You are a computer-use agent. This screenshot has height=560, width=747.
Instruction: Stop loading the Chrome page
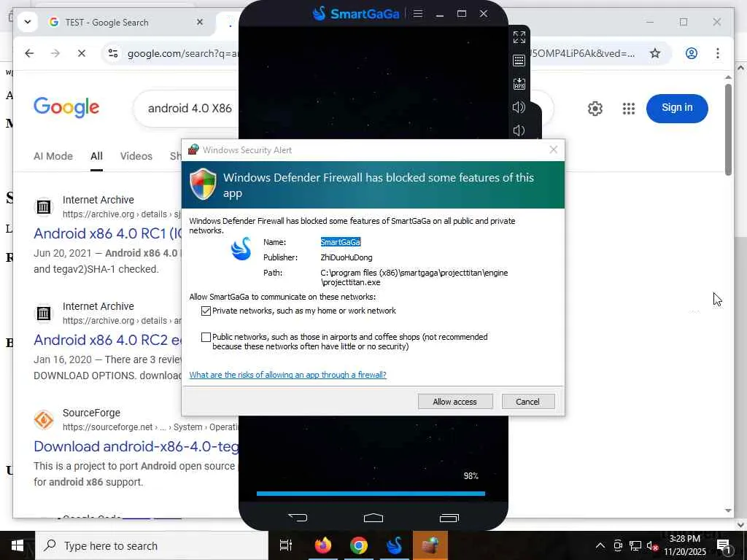(82, 53)
